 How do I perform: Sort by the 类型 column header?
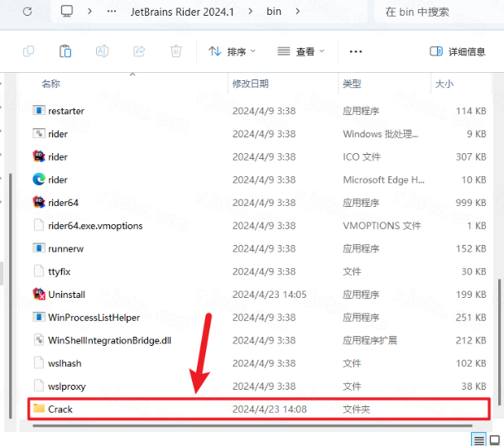(x=352, y=84)
